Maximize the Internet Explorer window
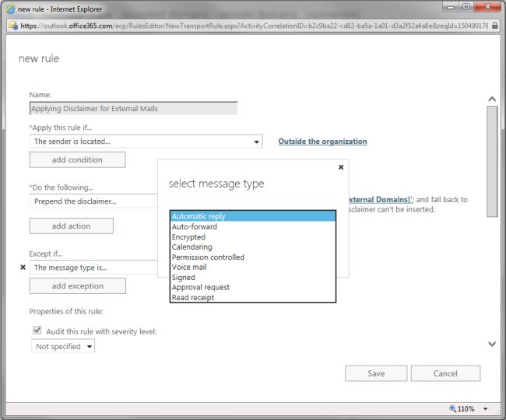This screenshot has height=420, width=506. tap(466, 6)
